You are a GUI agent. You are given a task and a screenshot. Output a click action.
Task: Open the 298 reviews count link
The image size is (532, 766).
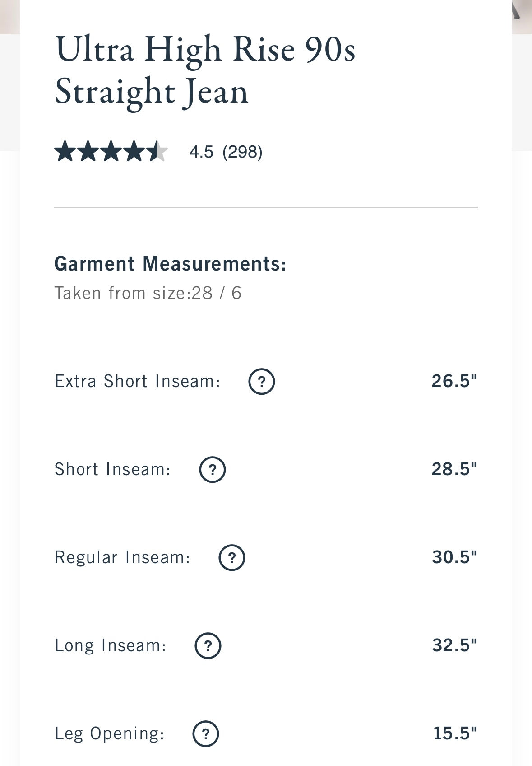pos(242,152)
